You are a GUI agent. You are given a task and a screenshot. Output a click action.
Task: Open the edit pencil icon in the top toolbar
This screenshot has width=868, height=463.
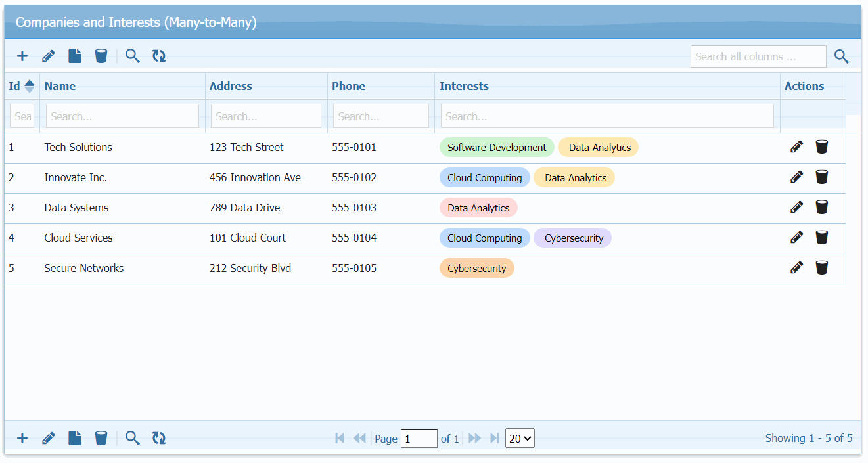pyautogui.click(x=48, y=56)
